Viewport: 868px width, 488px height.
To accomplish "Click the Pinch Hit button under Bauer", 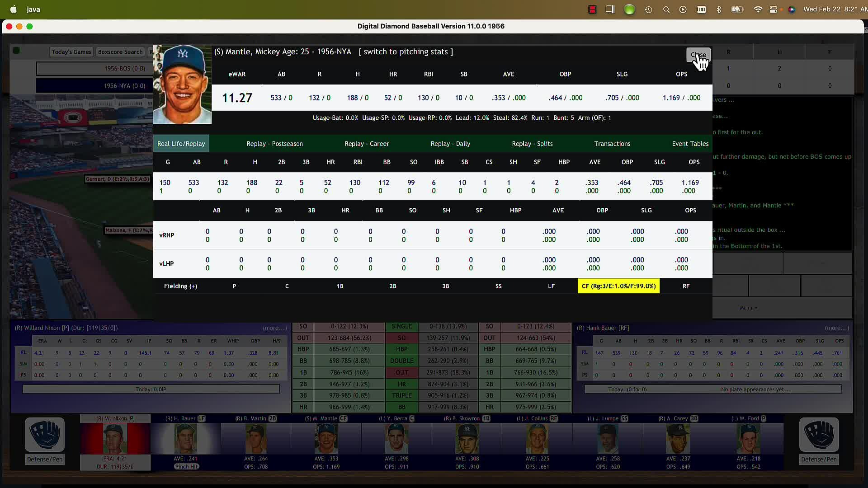I will point(186,467).
